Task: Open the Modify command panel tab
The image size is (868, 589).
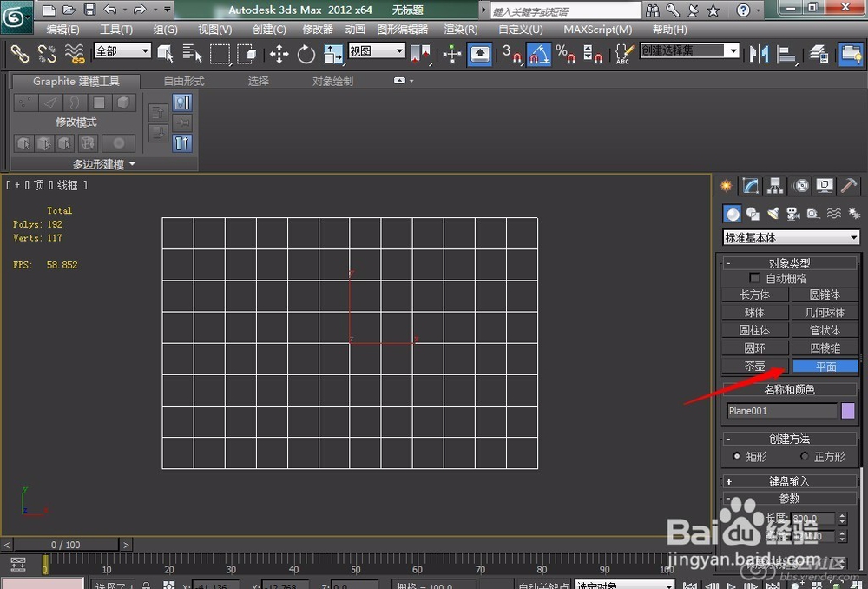Action: click(751, 186)
